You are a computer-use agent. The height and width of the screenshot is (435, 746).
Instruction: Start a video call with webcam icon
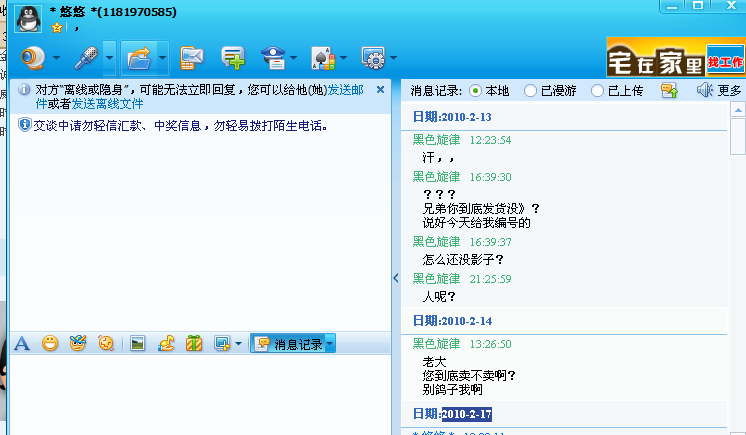coord(32,58)
